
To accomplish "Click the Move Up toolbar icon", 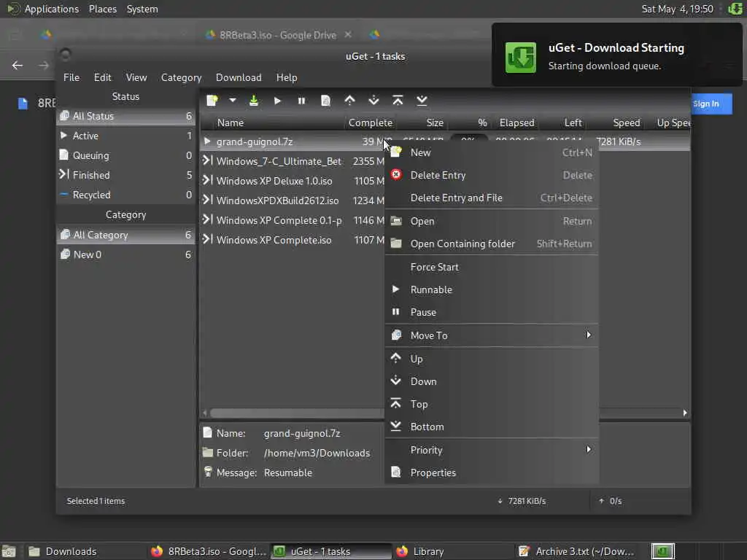I will click(349, 101).
